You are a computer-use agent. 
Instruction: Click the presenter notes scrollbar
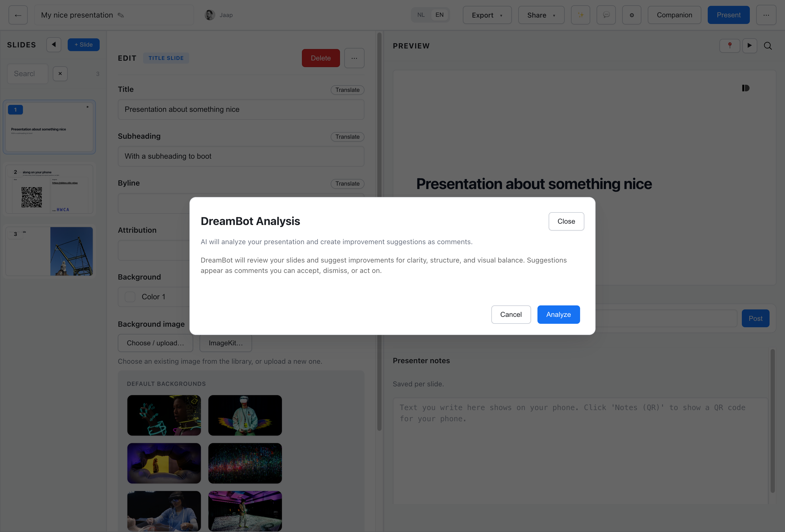tap(772, 421)
